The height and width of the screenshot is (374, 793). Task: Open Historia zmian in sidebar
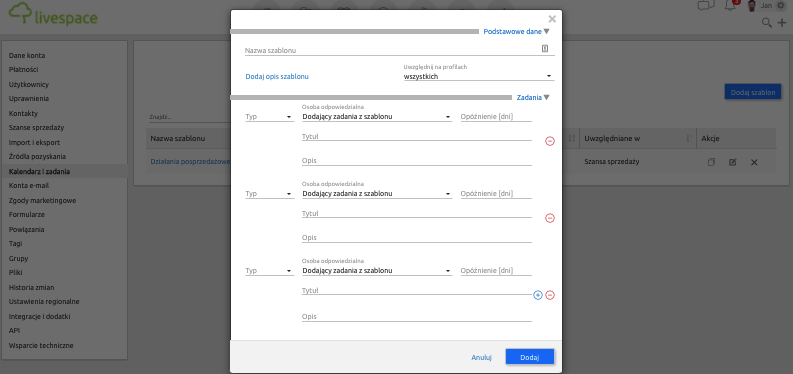[31, 287]
